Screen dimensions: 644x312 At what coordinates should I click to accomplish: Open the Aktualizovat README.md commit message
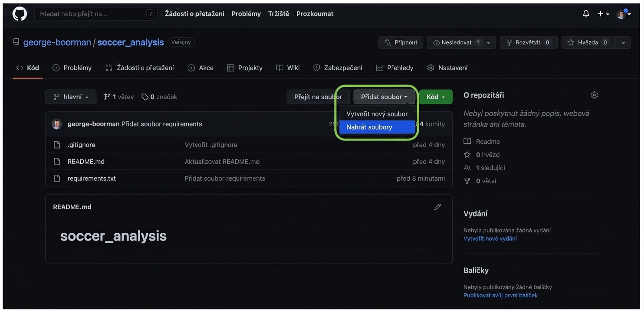pyautogui.click(x=222, y=162)
